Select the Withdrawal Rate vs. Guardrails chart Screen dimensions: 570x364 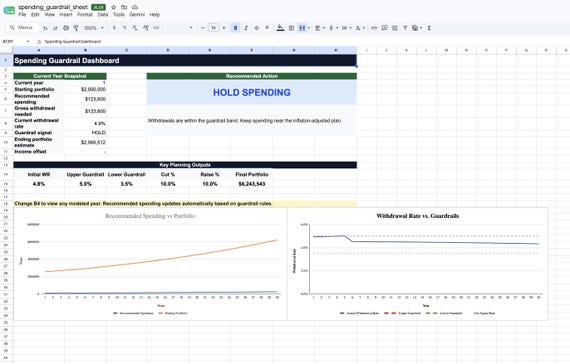418,264
